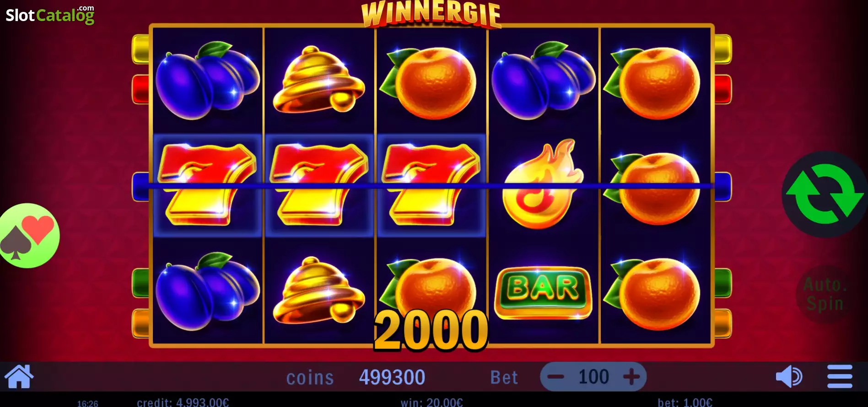Open the card gamble spade-heart button

28,236
